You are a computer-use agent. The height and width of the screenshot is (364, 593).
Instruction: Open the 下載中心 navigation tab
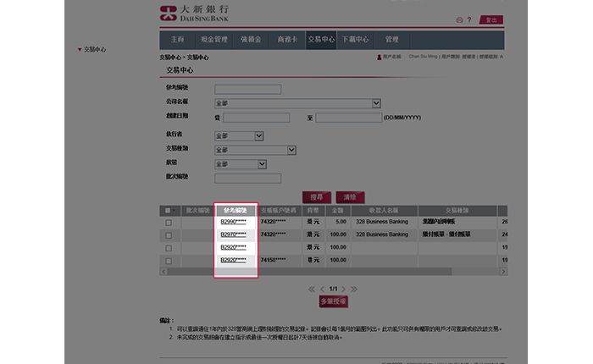tap(355, 40)
